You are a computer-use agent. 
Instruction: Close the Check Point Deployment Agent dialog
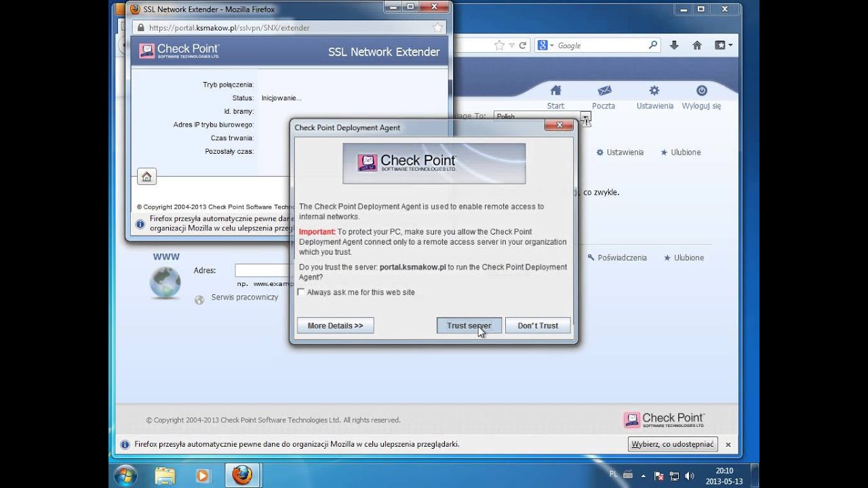tap(559, 125)
